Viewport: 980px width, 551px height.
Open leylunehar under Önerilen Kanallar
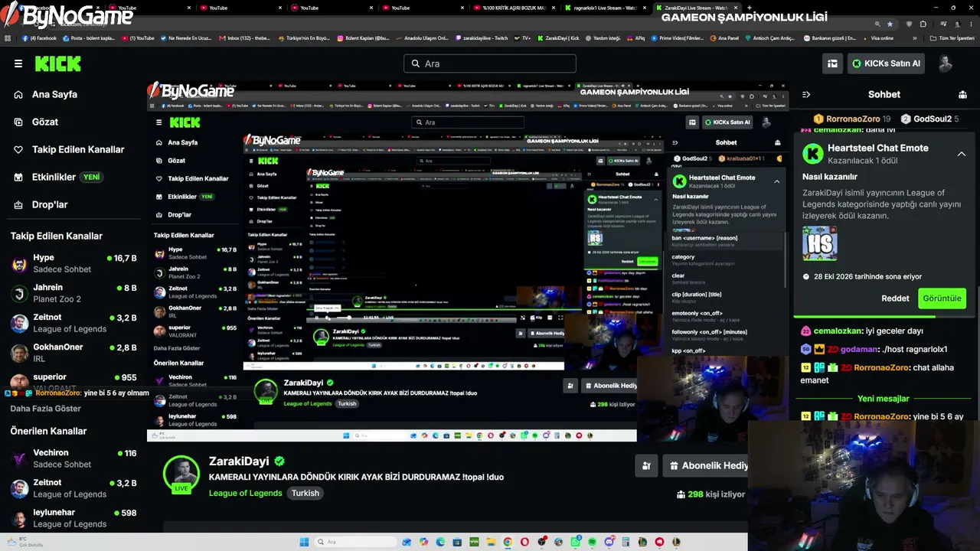(73, 518)
